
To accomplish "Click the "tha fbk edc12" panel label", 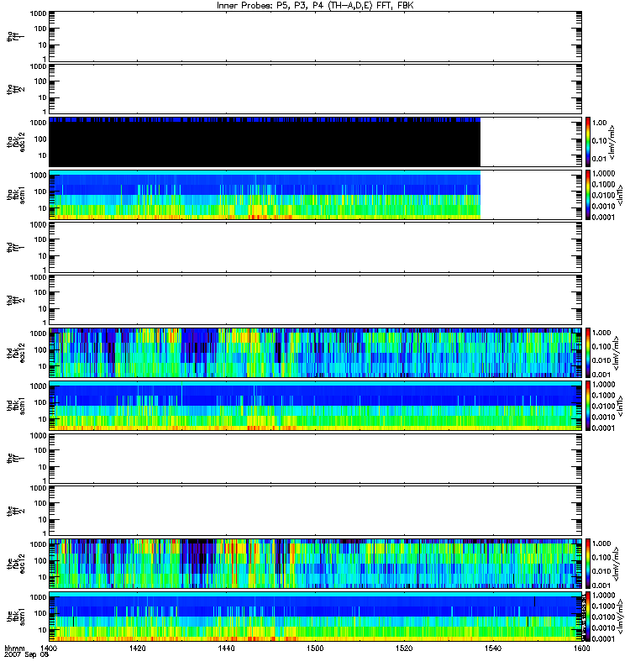I will (16, 142).
